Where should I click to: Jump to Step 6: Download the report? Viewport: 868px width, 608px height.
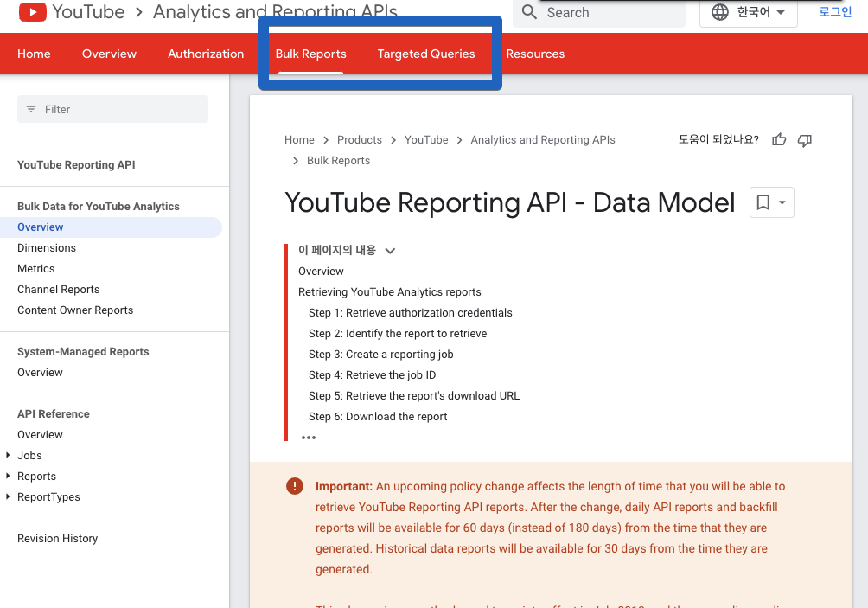(378, 416)
